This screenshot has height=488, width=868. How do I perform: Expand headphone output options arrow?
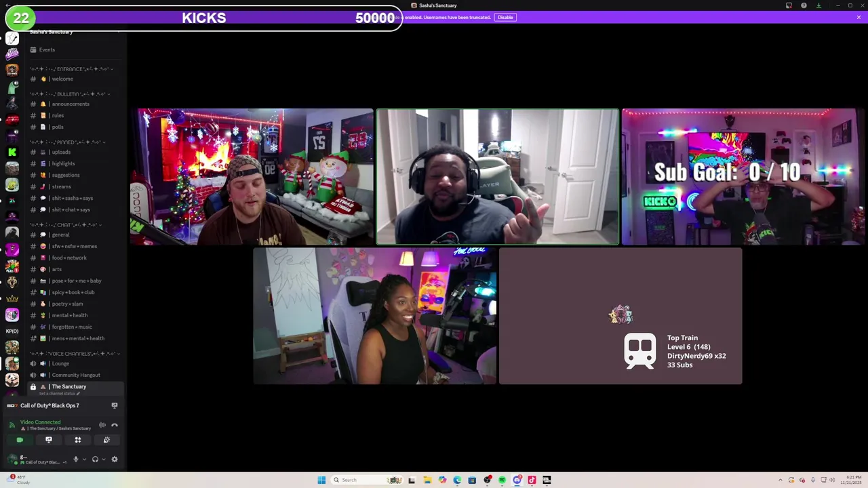click(x=104, y=460)
